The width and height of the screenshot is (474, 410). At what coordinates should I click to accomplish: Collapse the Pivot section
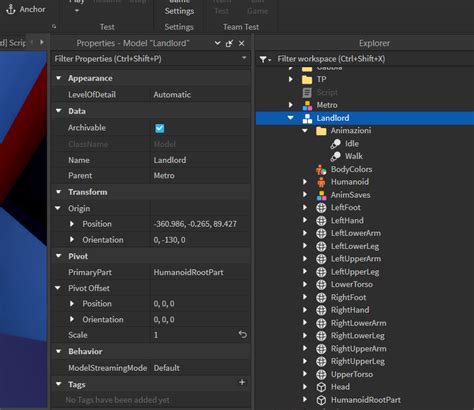tap(59, 256)
